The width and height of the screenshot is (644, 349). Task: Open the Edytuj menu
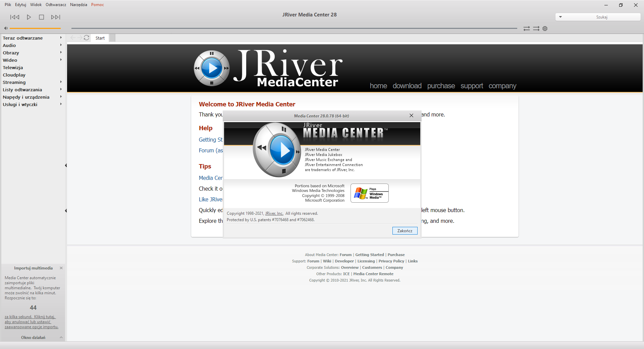click(x=20, y=5)
